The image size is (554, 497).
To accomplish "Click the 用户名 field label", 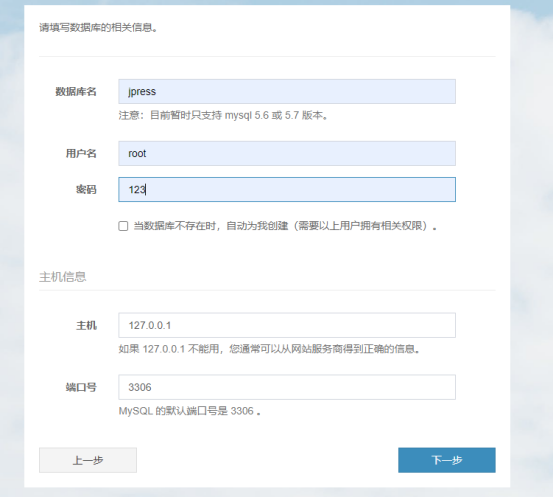I will click(81, 154).
